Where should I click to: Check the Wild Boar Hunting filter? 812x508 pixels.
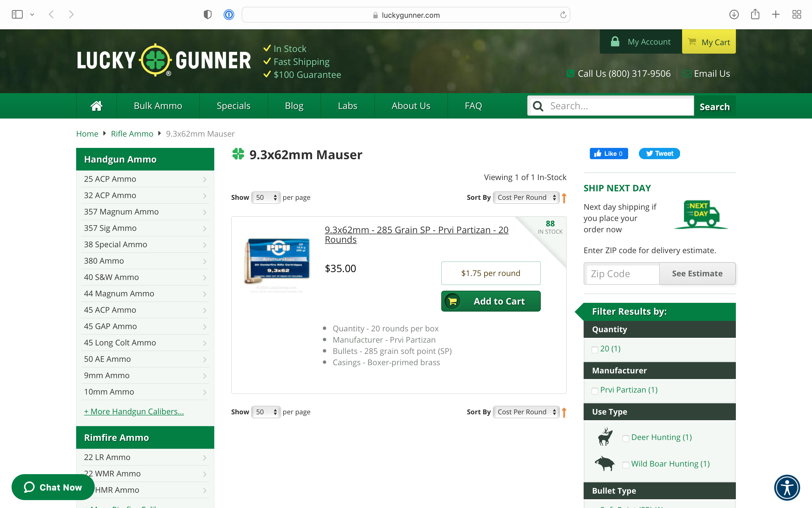[625, 465]
